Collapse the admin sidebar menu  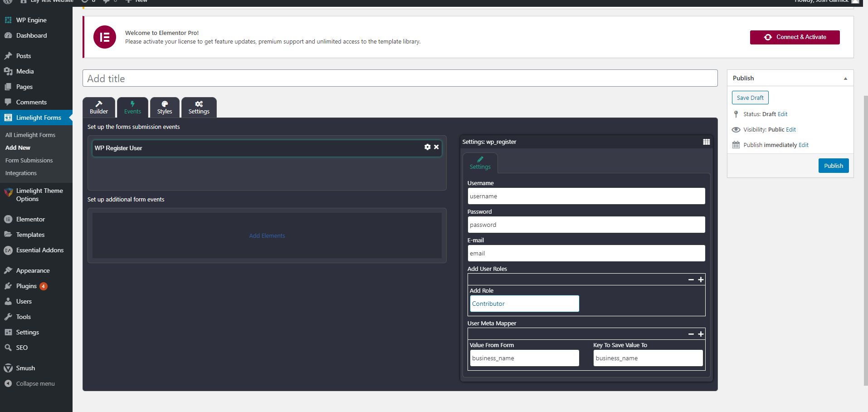35,383
